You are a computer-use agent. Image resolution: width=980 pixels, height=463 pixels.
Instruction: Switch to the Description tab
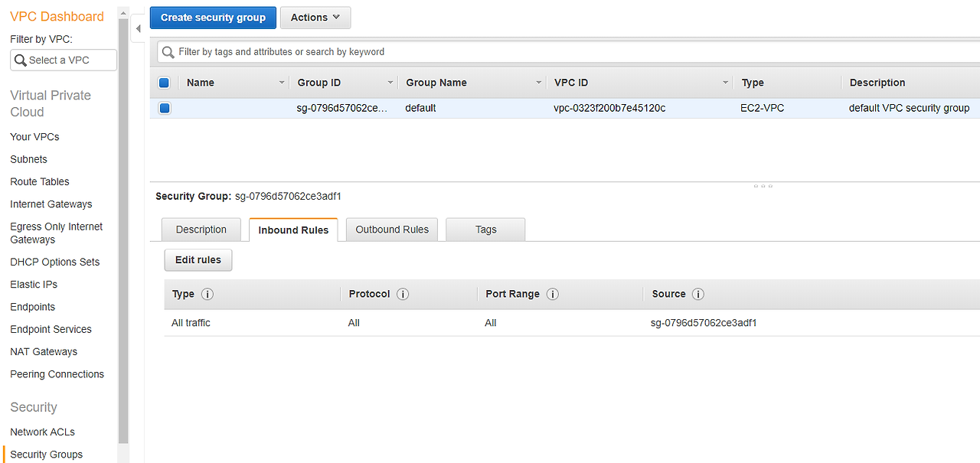(201, 230)
